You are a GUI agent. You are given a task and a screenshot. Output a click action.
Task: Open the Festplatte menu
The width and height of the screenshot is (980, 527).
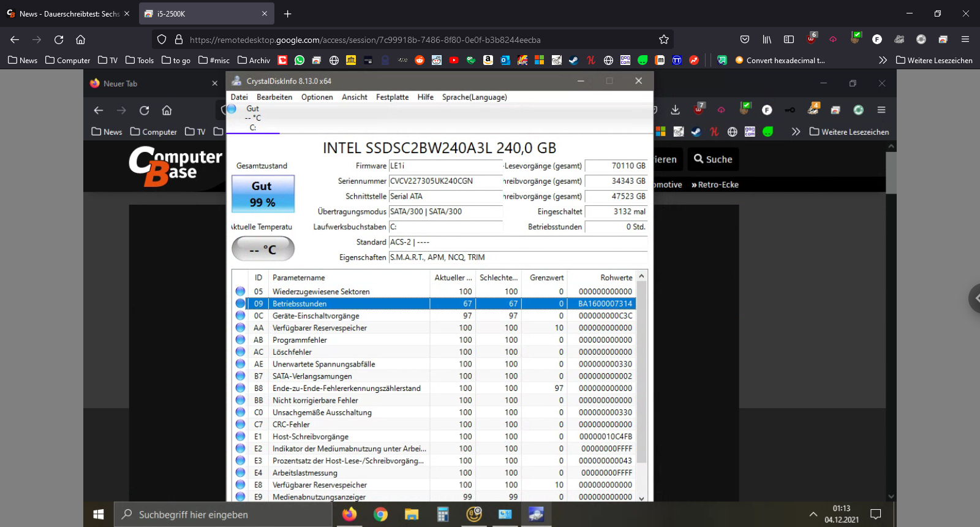tap(392, 97)
